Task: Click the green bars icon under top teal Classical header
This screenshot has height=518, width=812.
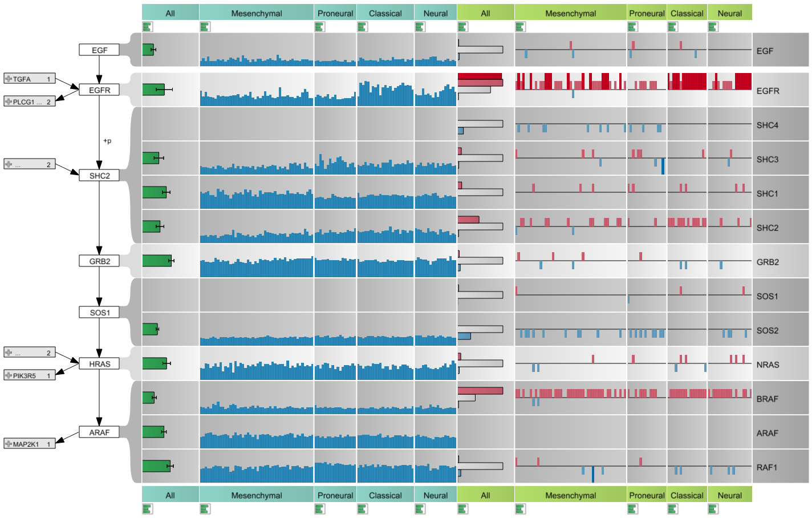Action: (362, 26)
